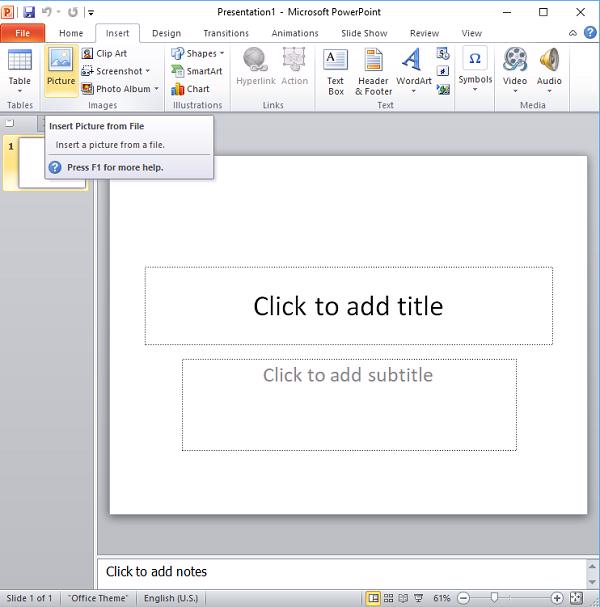This screenshot has width=600, height=607.
Task: Click the notes area 'Click to add notes'
Action: pyautogui.click(x=343, y=572)
